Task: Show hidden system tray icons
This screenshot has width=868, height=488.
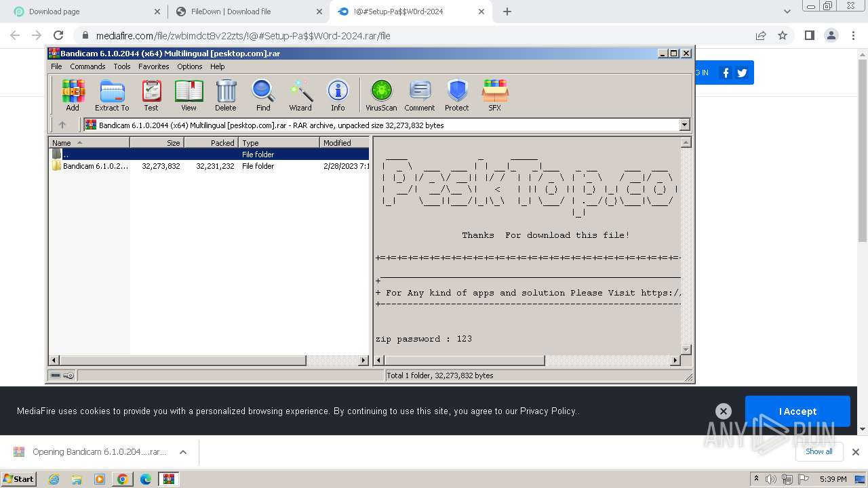Action: [x=756, y=479]
